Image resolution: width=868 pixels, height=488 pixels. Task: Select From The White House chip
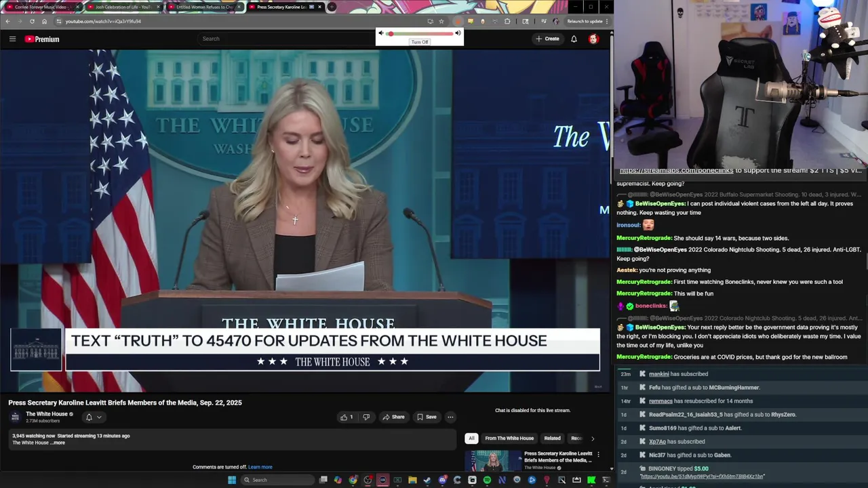coord(509,438)
